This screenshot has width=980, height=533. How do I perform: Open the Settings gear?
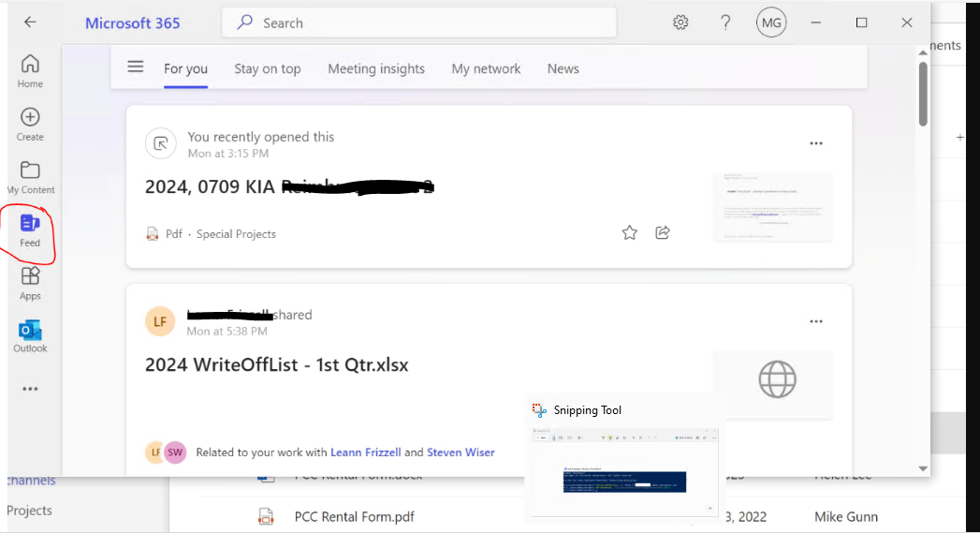680,22
